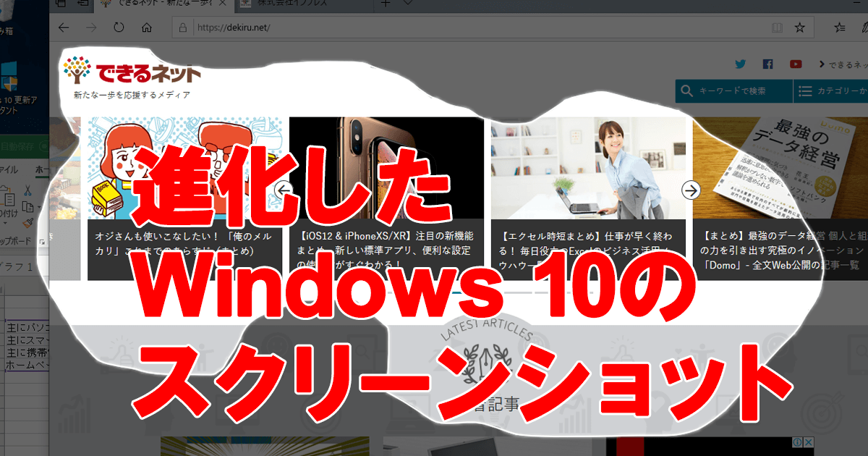Toggle reading view in Edge address bar
The height and width of the screenshot is (456, 868).
coord(777,28)
